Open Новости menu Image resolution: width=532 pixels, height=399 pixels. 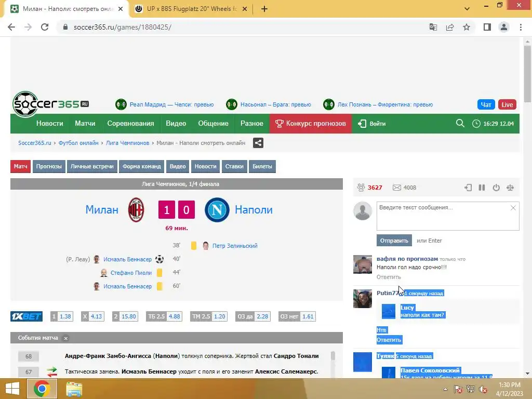click(49, 124)
